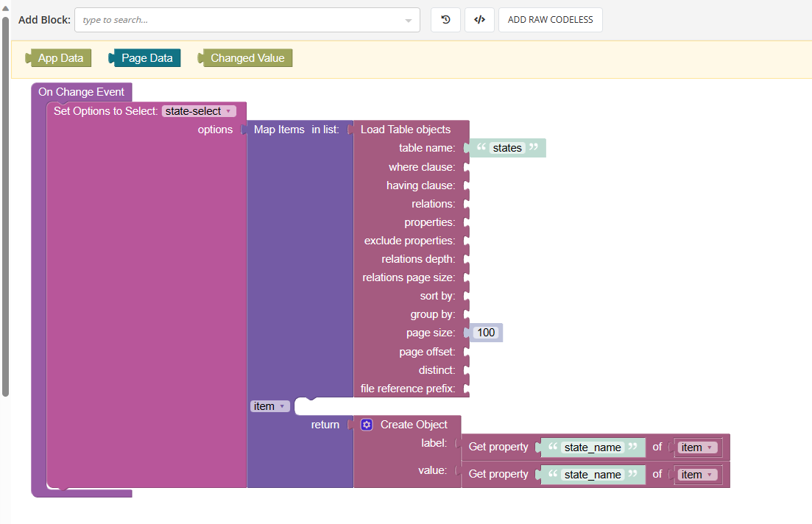Open the block history panel
The width and height of the screenshot is (812, 524).
445,20
